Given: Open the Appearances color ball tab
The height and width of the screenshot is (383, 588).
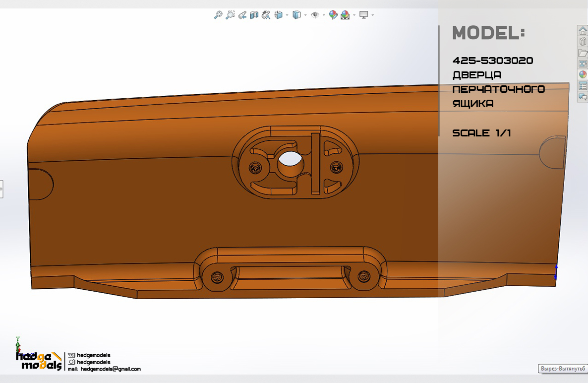Looking at the screenshot, I should (x=583, y=74).
